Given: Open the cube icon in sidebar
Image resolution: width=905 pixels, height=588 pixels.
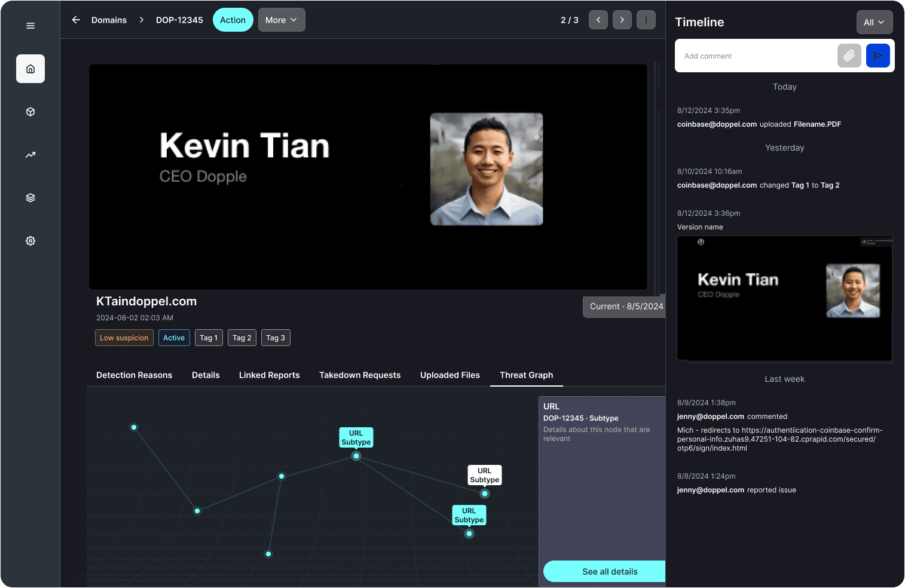Looking at the screenshot, I should (x=30, y=112).
